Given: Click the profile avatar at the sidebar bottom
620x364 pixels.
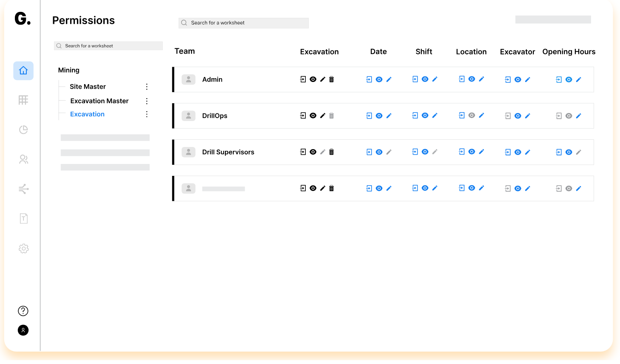Looking at the screenshot, I should point(23,330).
